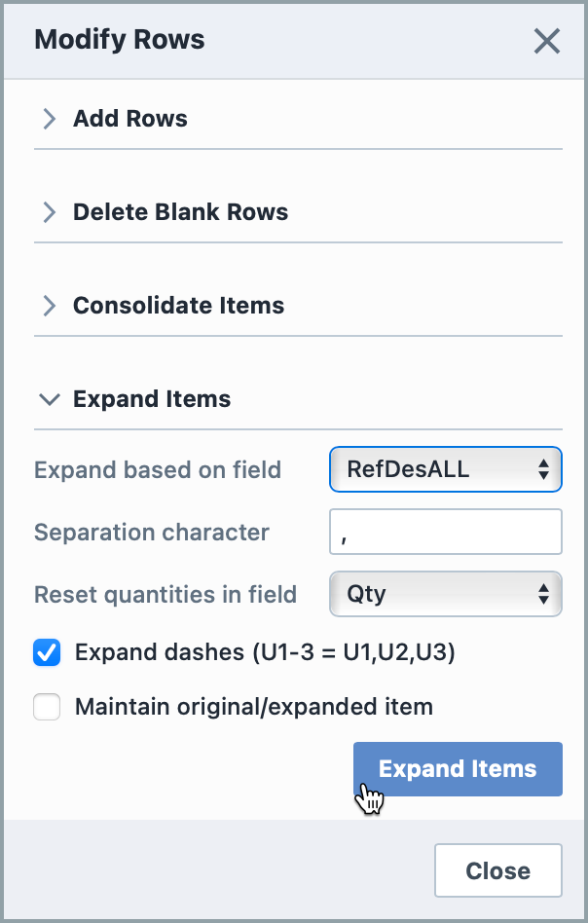Screen dimensions: 588x923
Task: Click the Reset quantities in field label
Action: pos(165,594)
